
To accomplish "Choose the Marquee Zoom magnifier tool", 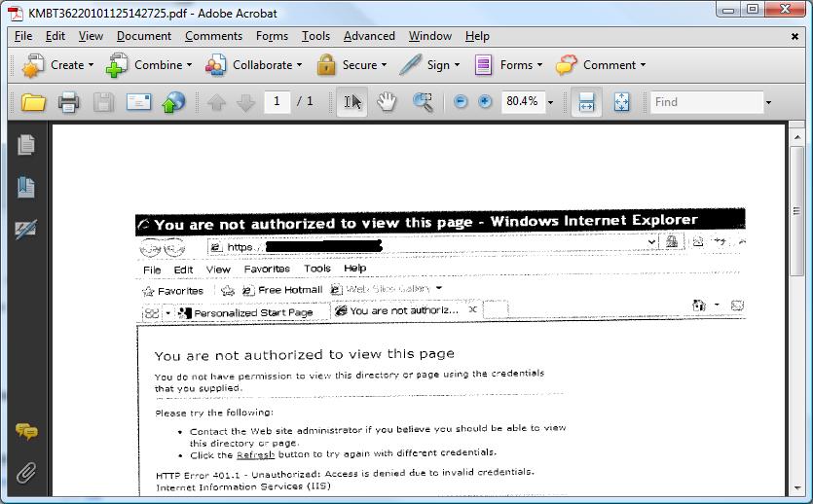I will click(424, 102).
